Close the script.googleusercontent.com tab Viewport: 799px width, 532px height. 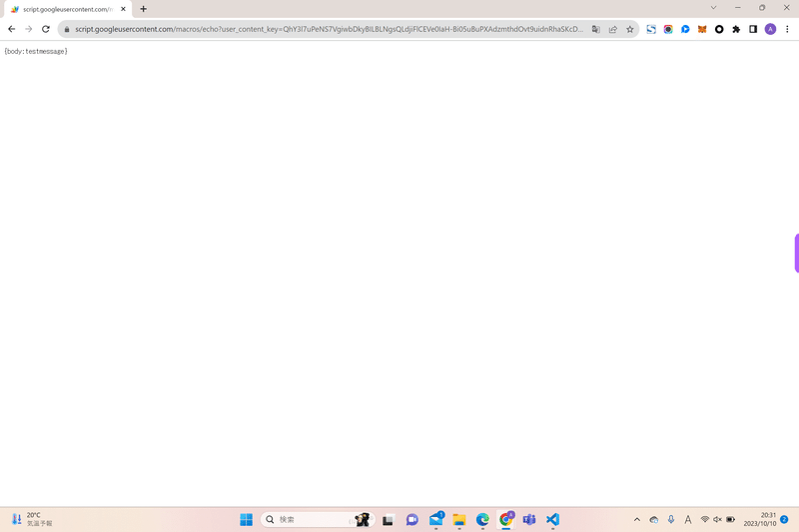pos(123,9)
